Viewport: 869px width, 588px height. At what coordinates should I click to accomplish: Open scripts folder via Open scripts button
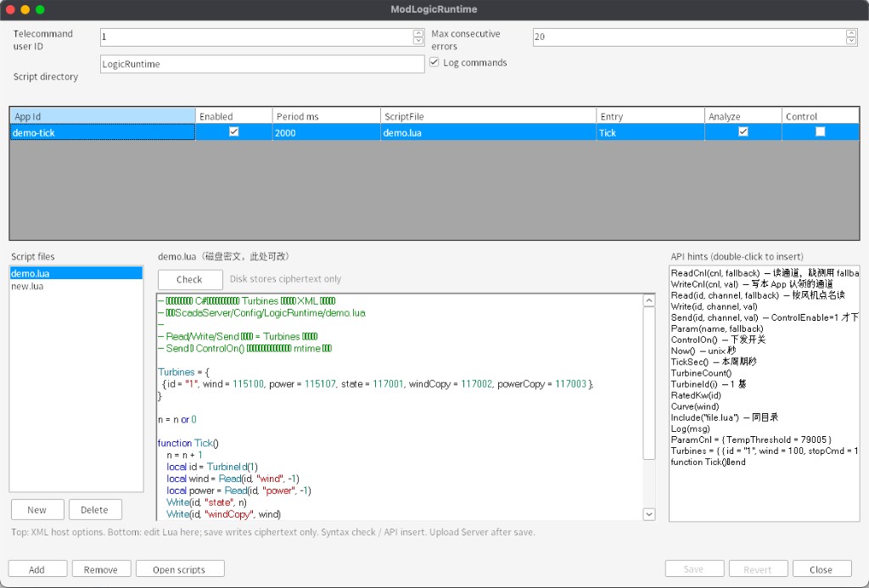[x=180, y=569]
